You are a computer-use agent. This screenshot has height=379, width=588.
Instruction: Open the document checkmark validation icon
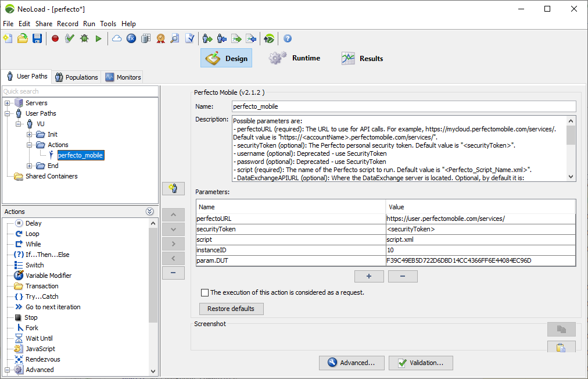[x=190, y=38]
